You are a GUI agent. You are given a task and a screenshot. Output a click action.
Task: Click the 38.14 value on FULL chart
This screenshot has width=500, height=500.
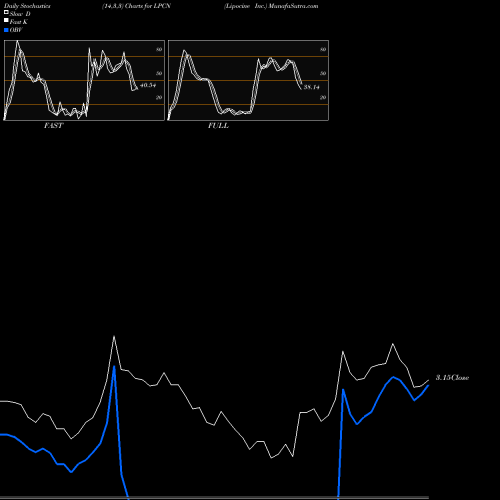(x=311, y=87)
